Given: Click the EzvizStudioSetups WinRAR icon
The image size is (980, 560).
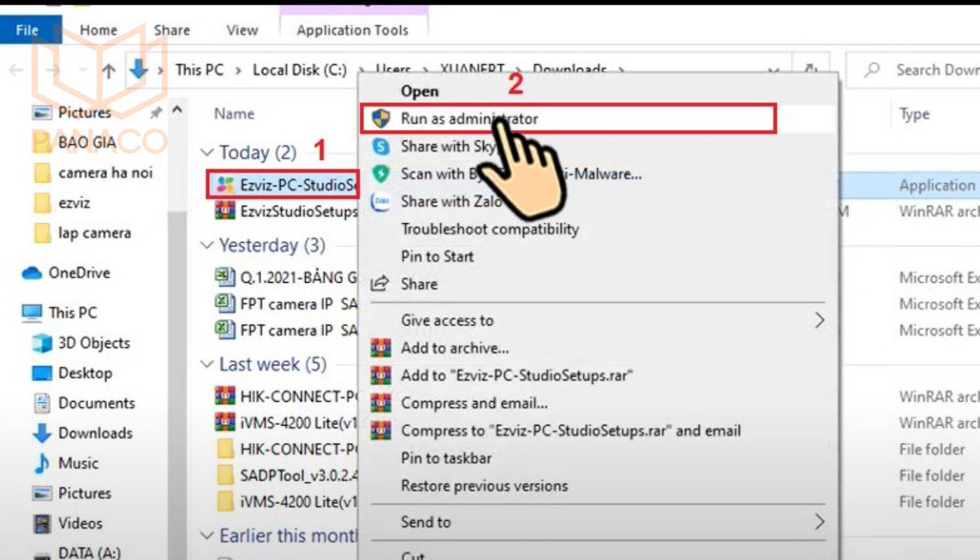Looking at the screenshot, I should 224,211.
